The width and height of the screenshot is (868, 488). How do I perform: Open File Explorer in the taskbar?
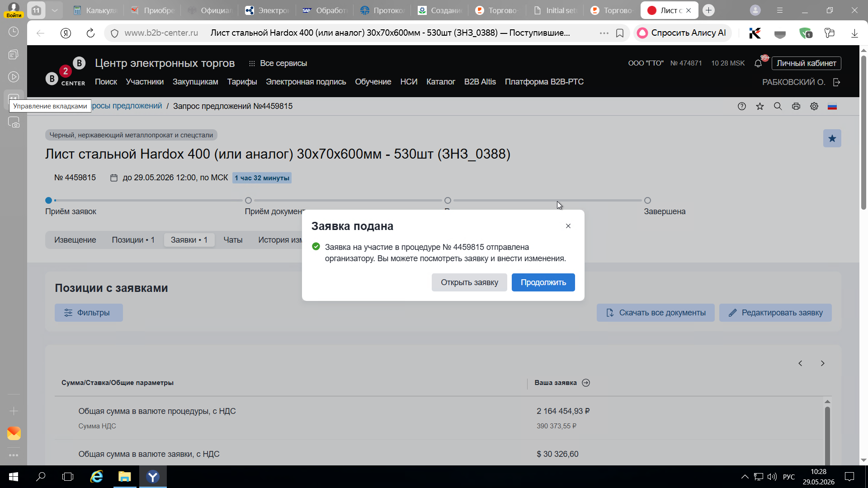pyautogui.click(x=124, y=477)
